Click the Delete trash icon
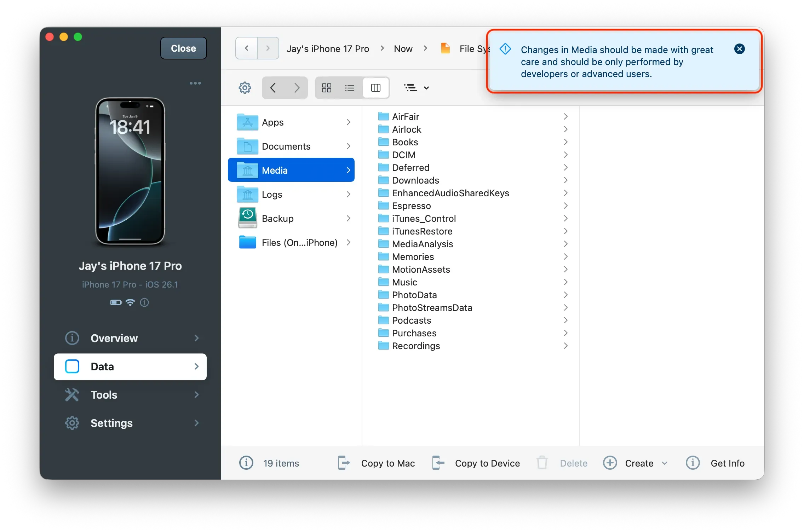 click(541, 463)
